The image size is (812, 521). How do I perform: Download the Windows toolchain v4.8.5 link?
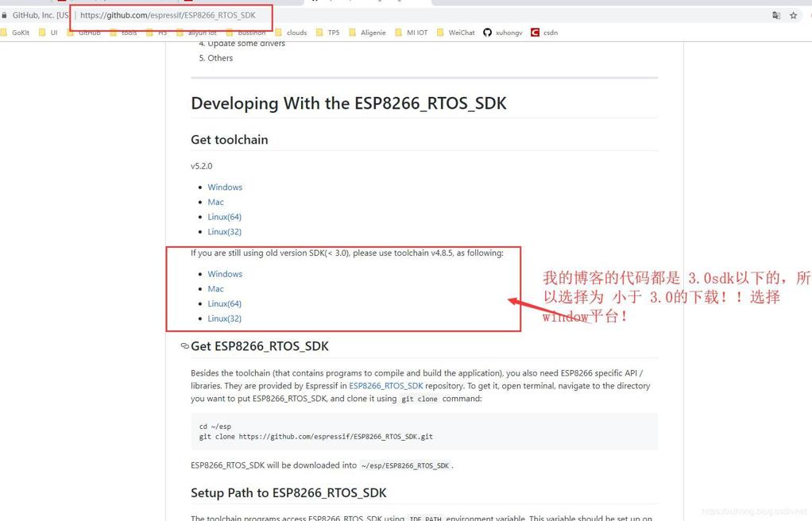[x=225, y=274]
